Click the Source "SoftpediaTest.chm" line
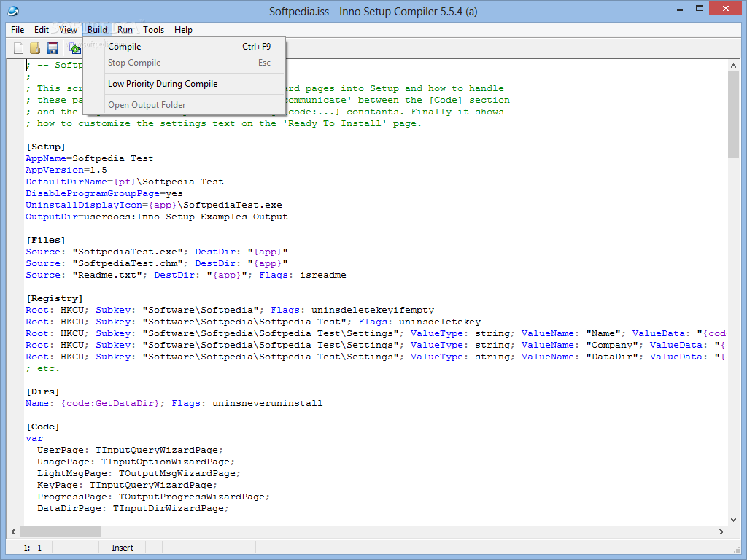The height and width of the screenshot is (560, 747). point(157,263)
